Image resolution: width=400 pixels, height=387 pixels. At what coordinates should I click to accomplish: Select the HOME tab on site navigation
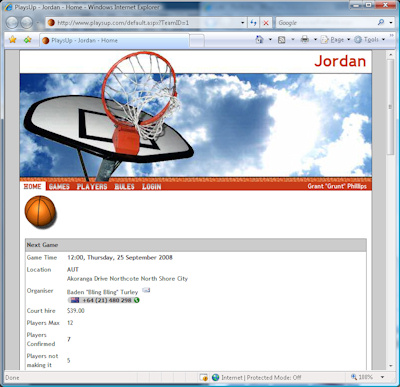tap(33, 186)
